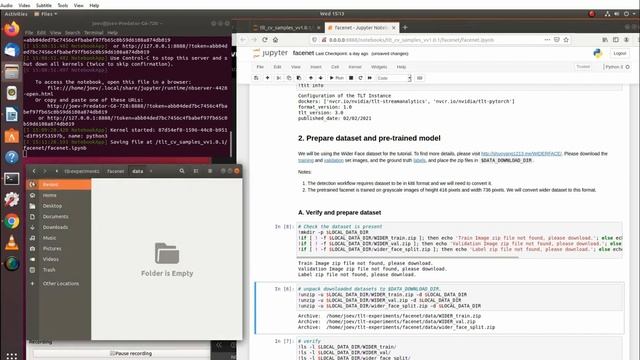Screen dimensions: 640x360
Task: Open Home in Files sidebar
Action: 59,195
